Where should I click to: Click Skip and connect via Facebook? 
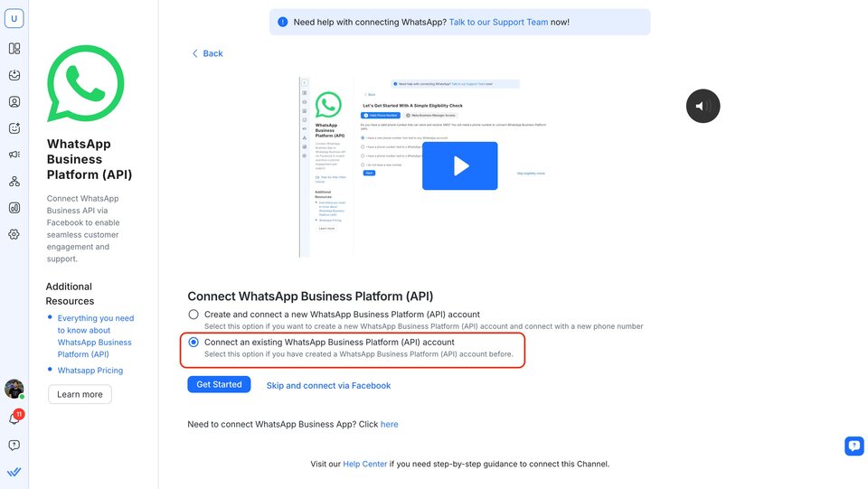(x=329, y=386)
